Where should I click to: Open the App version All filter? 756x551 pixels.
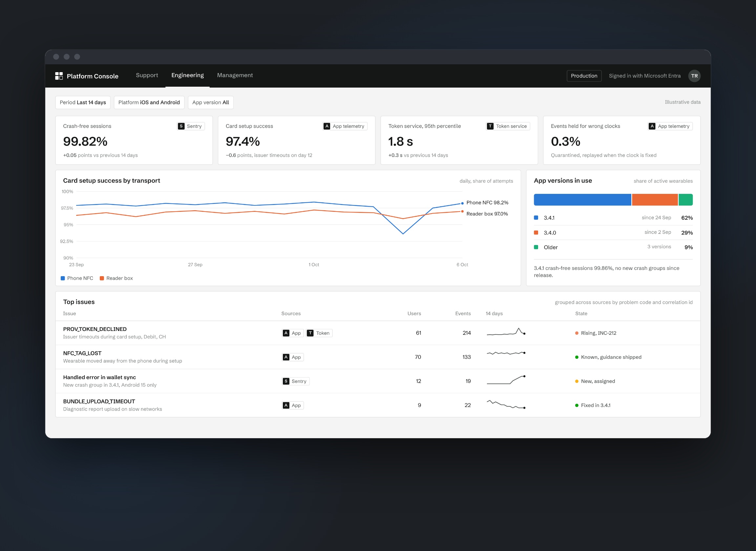click(211, 102)
